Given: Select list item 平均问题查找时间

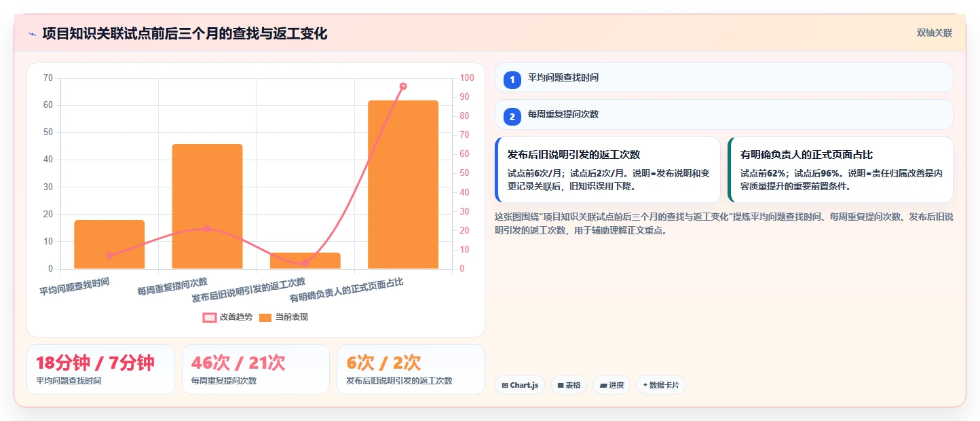Looking at the screenshot, I should click(724, 77).
